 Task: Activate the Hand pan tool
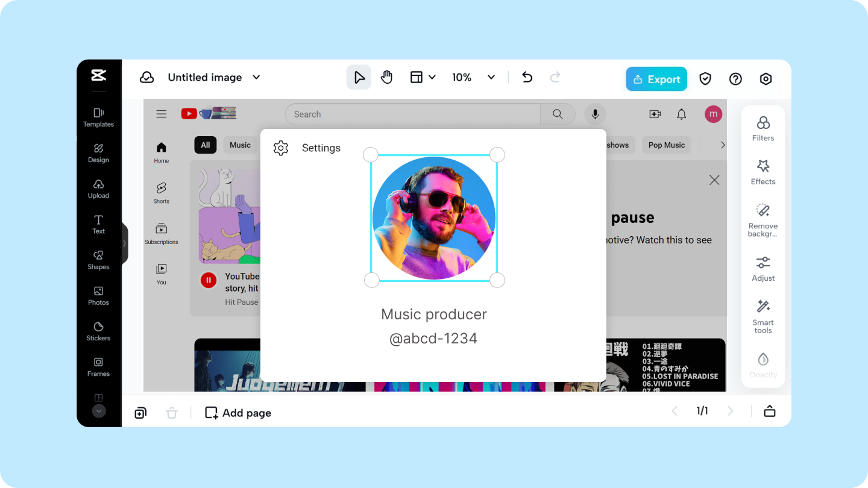386,77
